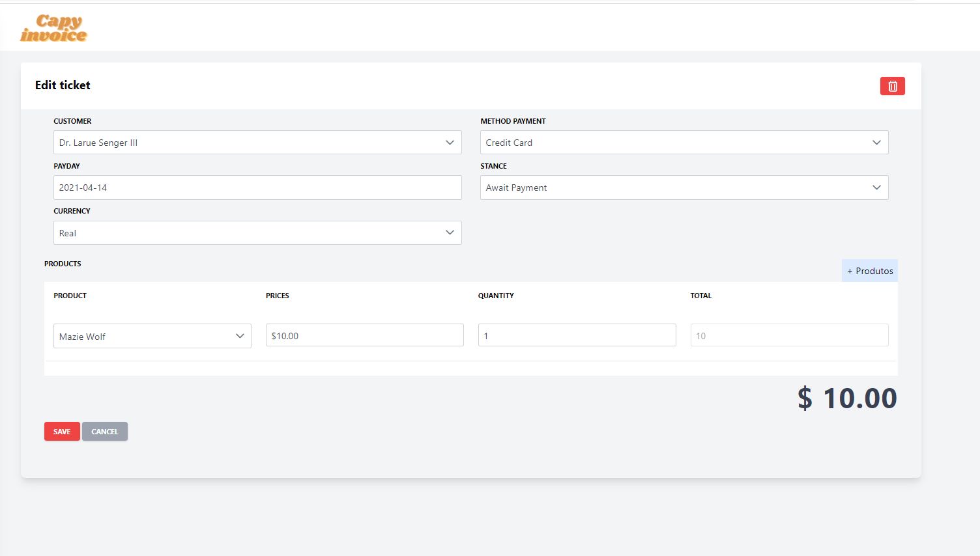Click the Await Payment chevron arrow
This screenshot has width=980, height=556.
tap(876, 188)
